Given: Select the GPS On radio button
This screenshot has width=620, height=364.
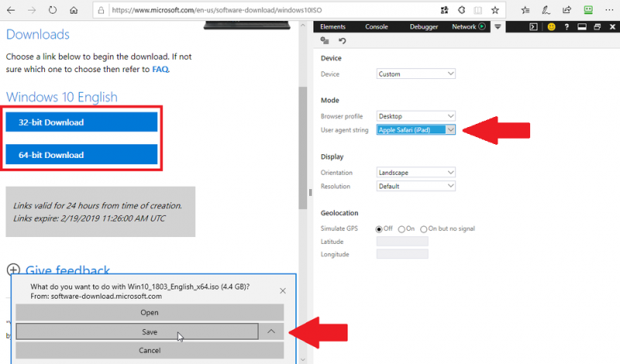Looking at the screenshot, I should point(401,228).
